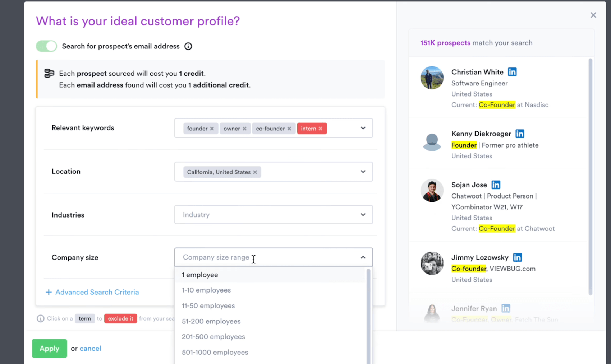
Task: Remove the co-founder keyword tag
Action: point(289,129)
